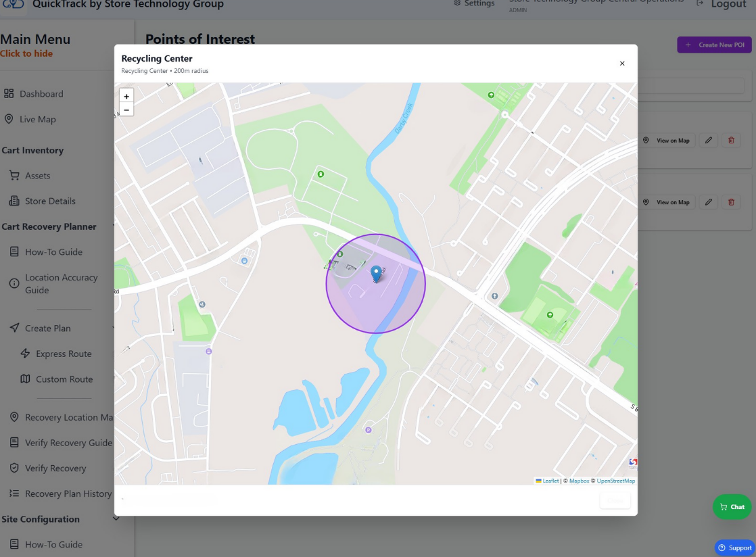Edit the first POI using the pencil icon
The height and width of the screenshot is (557, 756).
pyautogui.click(x=709, y=140)
